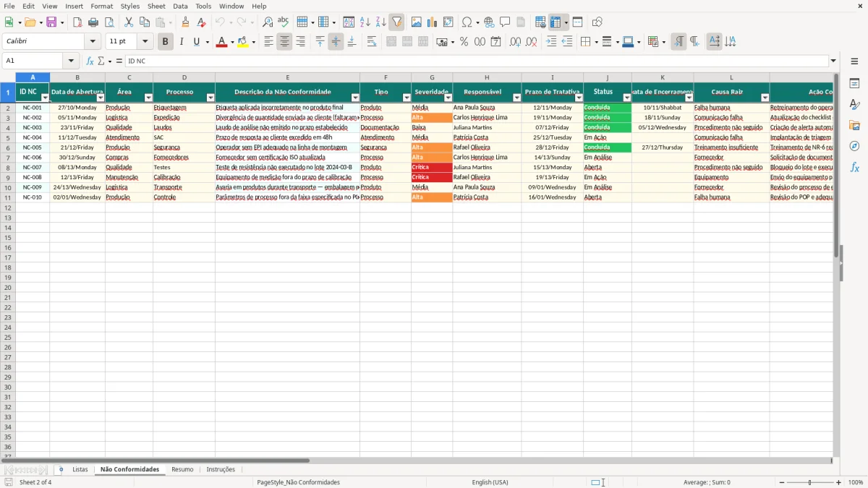Click the Copy icon
Viewport: 868px width, 488px height.
coord(145,22)
